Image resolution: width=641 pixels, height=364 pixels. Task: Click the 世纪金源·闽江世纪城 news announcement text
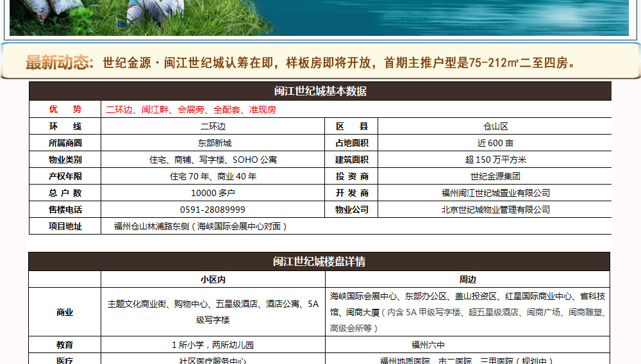tap(340, 63)
